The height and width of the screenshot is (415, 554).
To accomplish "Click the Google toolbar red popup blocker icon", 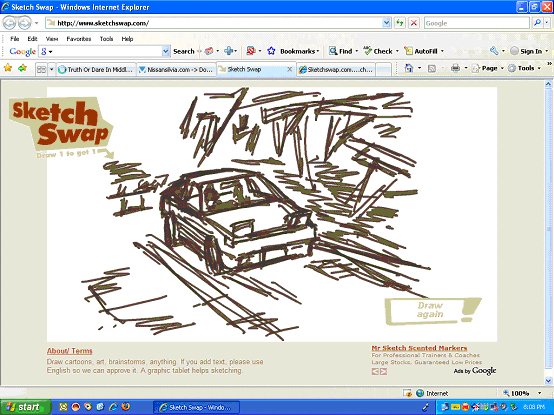I will (251, 51).
